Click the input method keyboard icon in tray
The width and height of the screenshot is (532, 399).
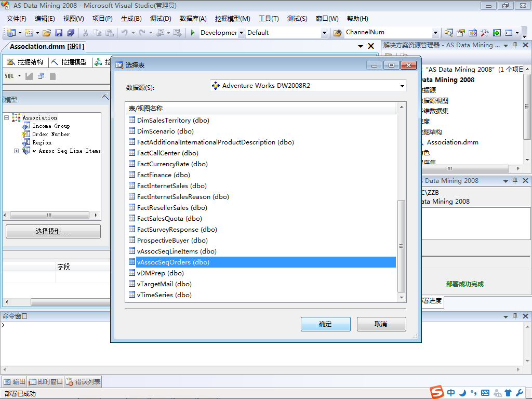point(485,393)
